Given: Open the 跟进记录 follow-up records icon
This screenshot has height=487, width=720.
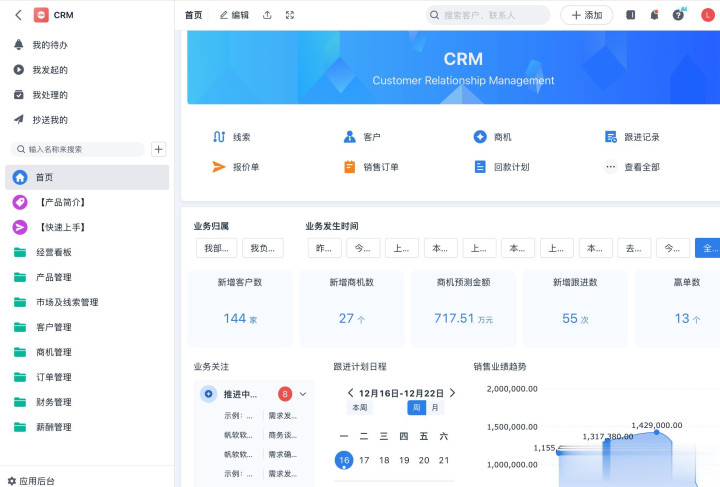Looking at the screenshot, I should point(611,137).
